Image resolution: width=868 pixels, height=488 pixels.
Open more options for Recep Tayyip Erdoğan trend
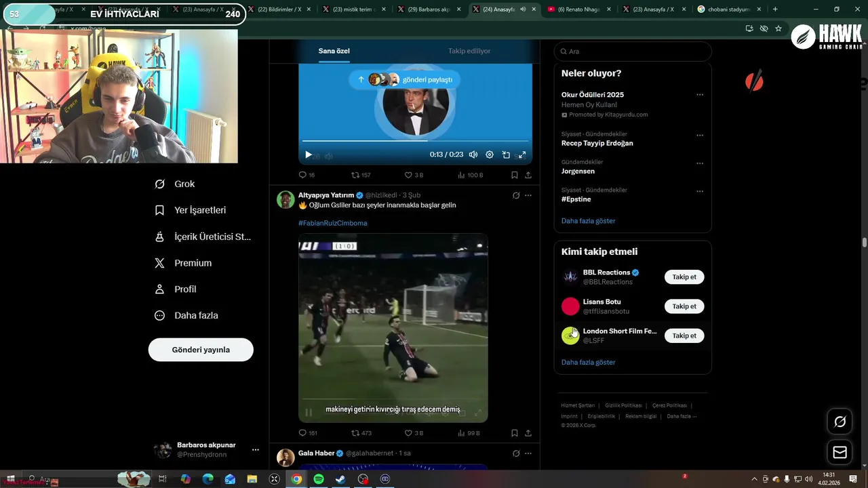pos(700,135)
